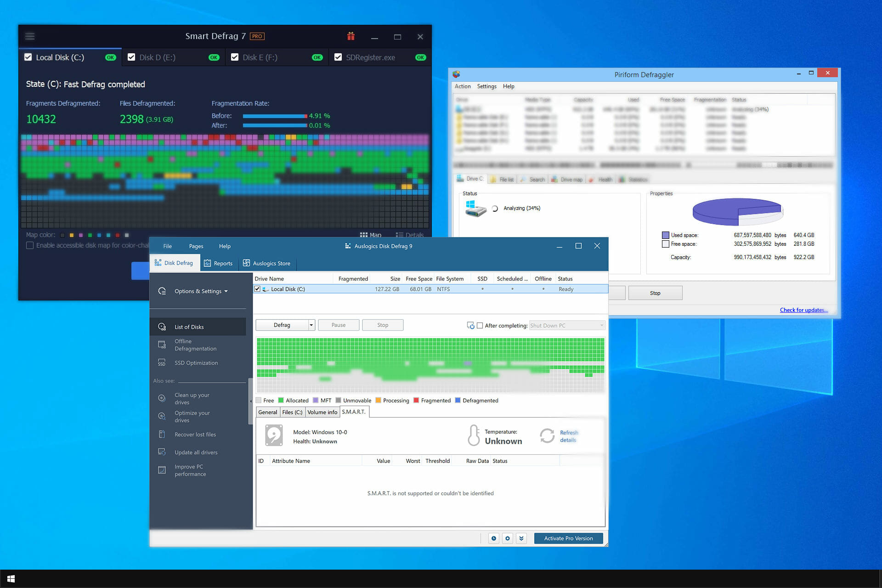Open the Shut Down PC dropdown

click(567, 325)
